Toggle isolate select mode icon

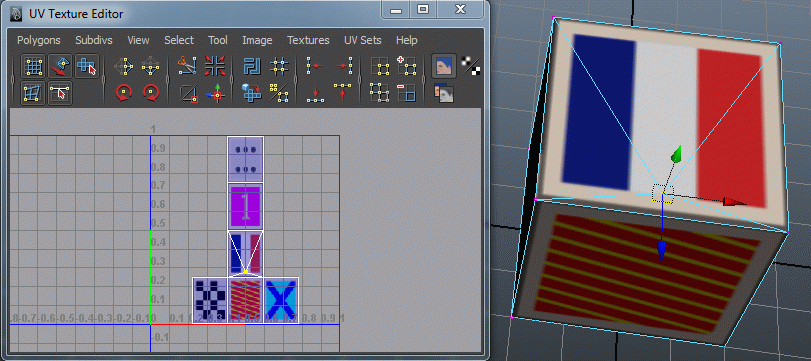[x=380, y=66]
